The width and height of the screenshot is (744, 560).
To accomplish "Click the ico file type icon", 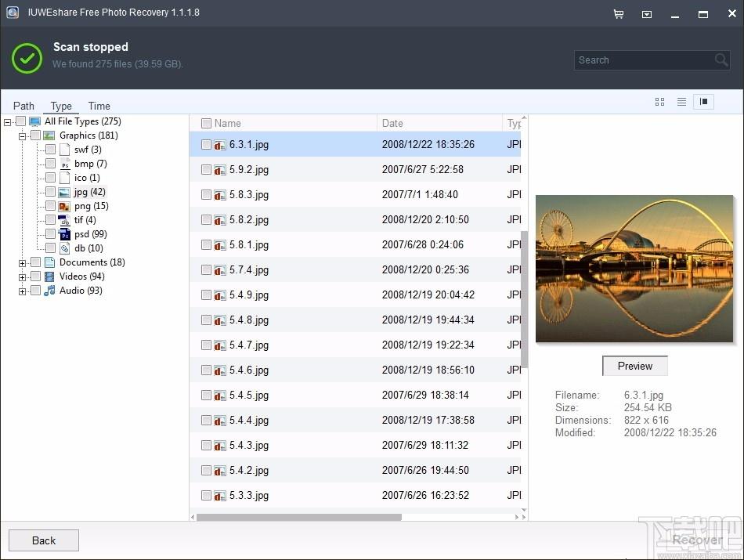I will (64, 178).
